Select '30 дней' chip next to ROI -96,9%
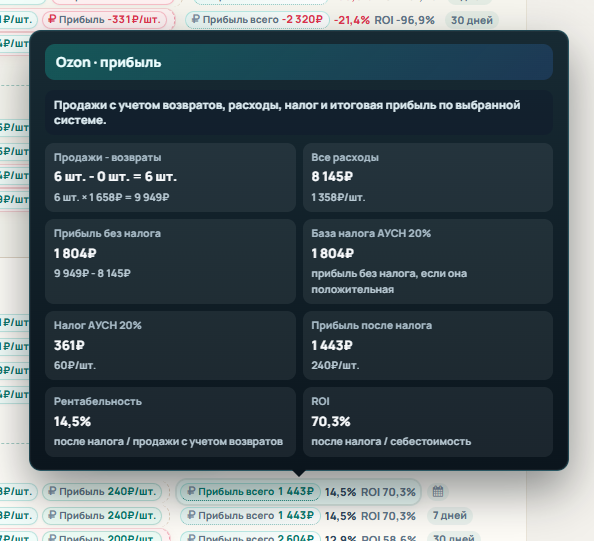The height and width of the screenshot is (541, 594). pyautogui.click(x=472, y=20)
